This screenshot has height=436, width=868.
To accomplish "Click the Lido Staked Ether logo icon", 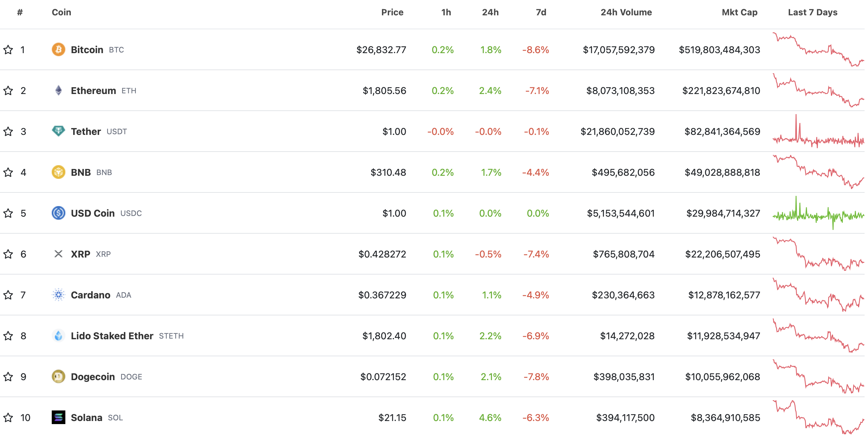I will click(58, 336).
